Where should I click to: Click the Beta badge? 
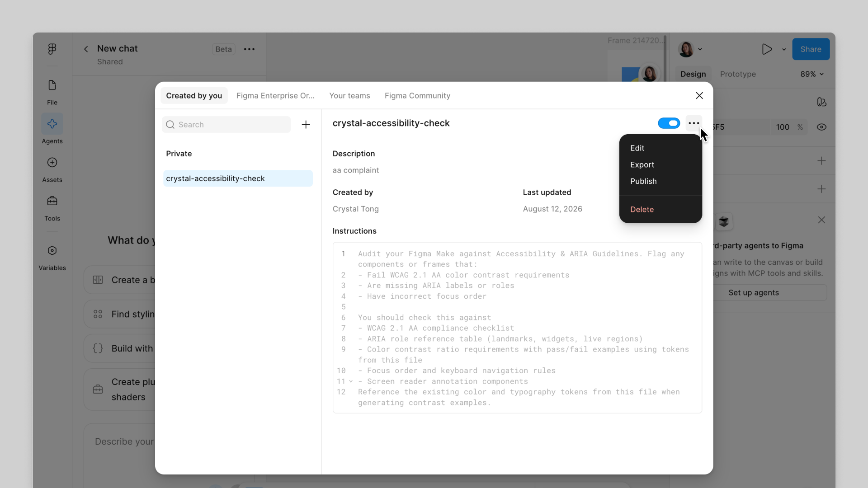click(223, 49)
